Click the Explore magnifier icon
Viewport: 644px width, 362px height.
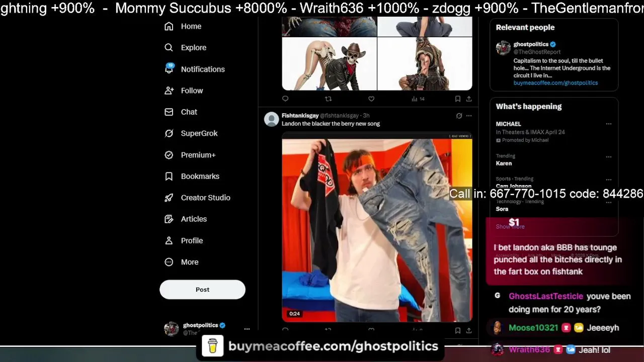click(x=169, y=47)
